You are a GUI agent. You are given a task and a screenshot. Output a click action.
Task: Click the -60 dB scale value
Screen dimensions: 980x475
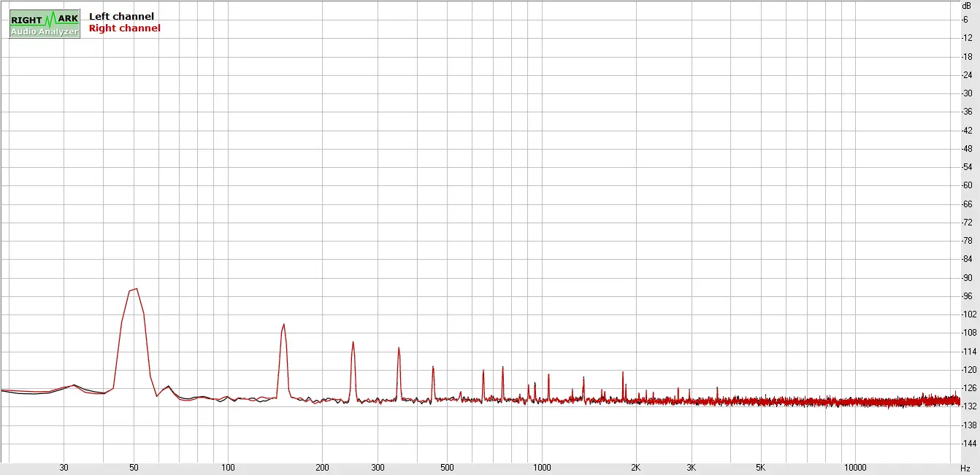[966, 185]
